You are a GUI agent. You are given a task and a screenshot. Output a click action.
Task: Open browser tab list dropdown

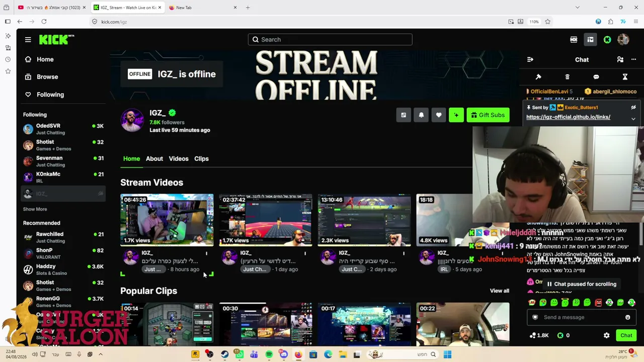click(x=578, y=8)
